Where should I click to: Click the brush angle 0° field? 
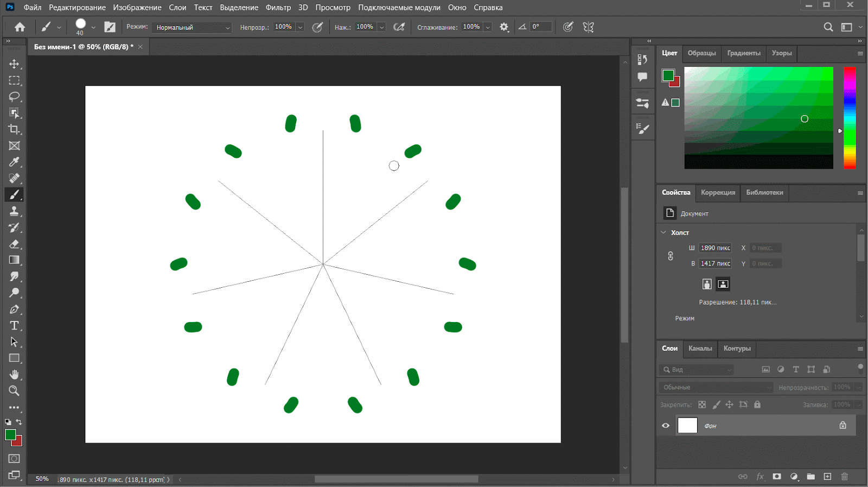[540, 27]
